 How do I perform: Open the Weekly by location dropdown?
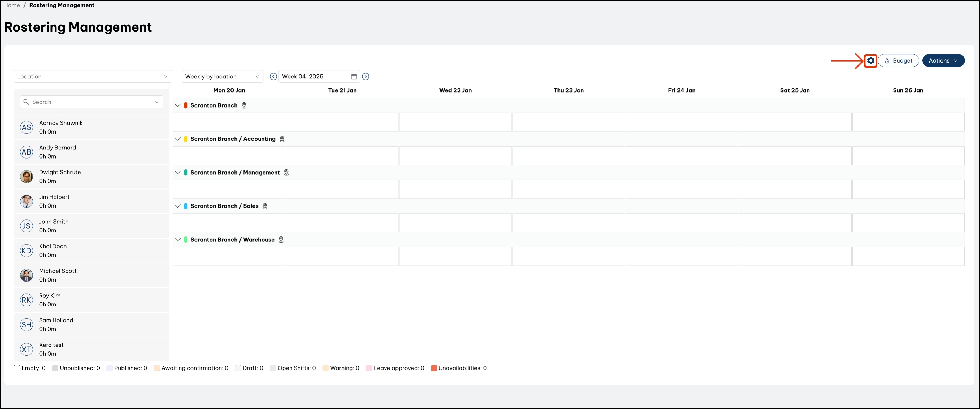[222, 77]
